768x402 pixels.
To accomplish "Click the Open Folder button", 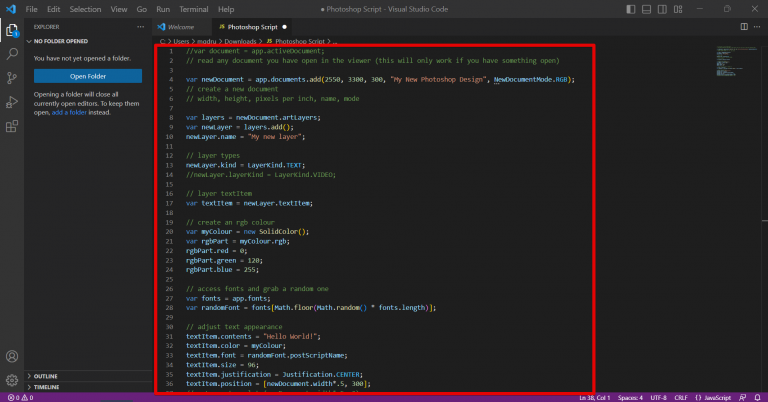I will [x=88, y=77].
